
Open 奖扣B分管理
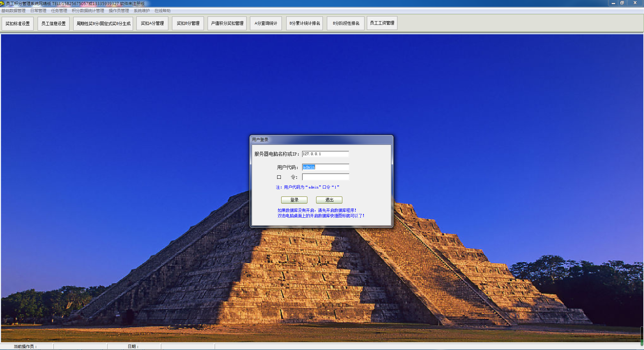point(188,23)
